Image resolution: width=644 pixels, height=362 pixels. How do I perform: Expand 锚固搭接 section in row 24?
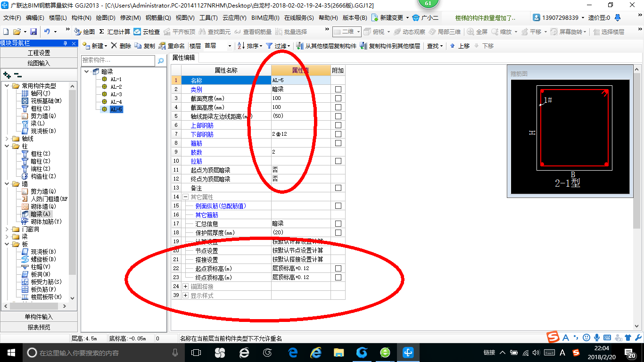tap(186, 286)
